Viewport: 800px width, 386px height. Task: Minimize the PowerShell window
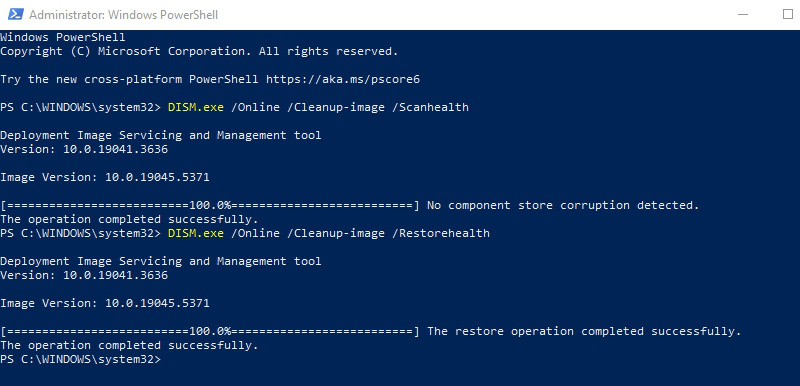pos(743,15)
